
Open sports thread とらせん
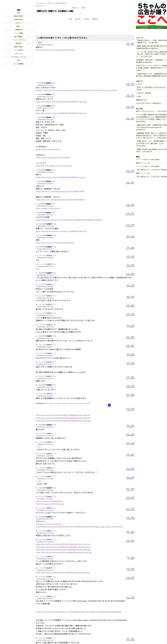click(139, 84)
